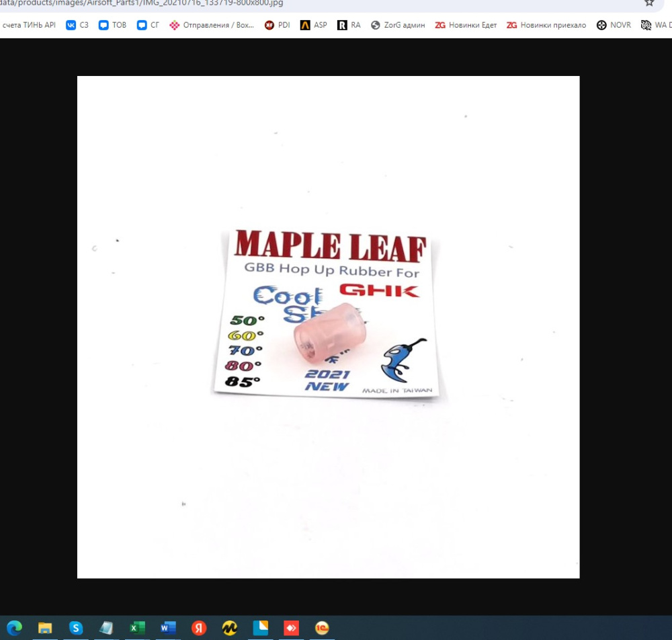Open the 'ZorG админ' bookmark
The width and height of the screenshot is (672, 640).
(398, 25)
